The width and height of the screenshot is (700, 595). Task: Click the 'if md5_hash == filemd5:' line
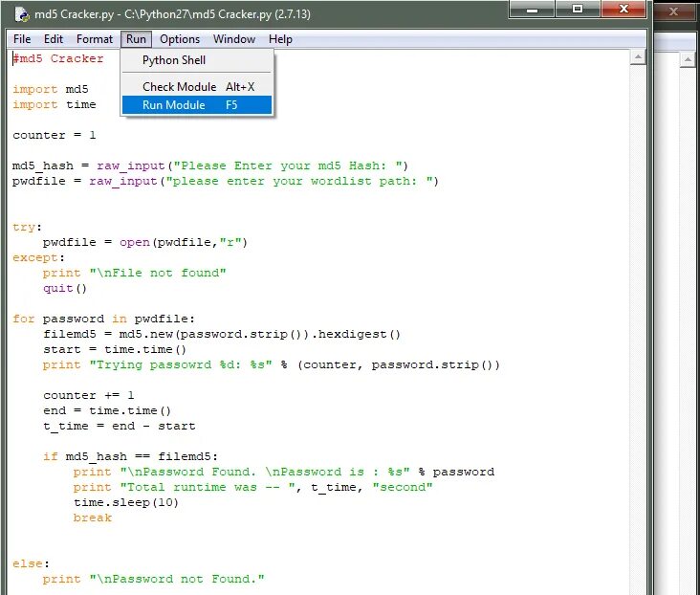pyautogui.click(x=130, y=456)
